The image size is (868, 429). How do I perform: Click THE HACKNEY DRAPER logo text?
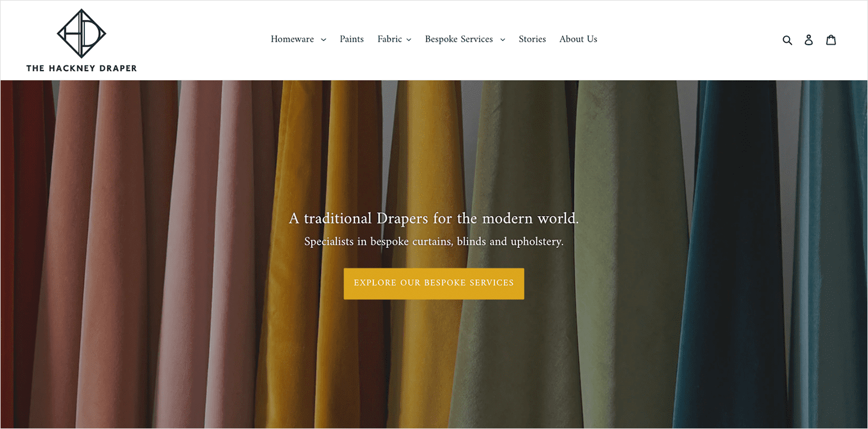pyautogui.click(x=81, y=68)
